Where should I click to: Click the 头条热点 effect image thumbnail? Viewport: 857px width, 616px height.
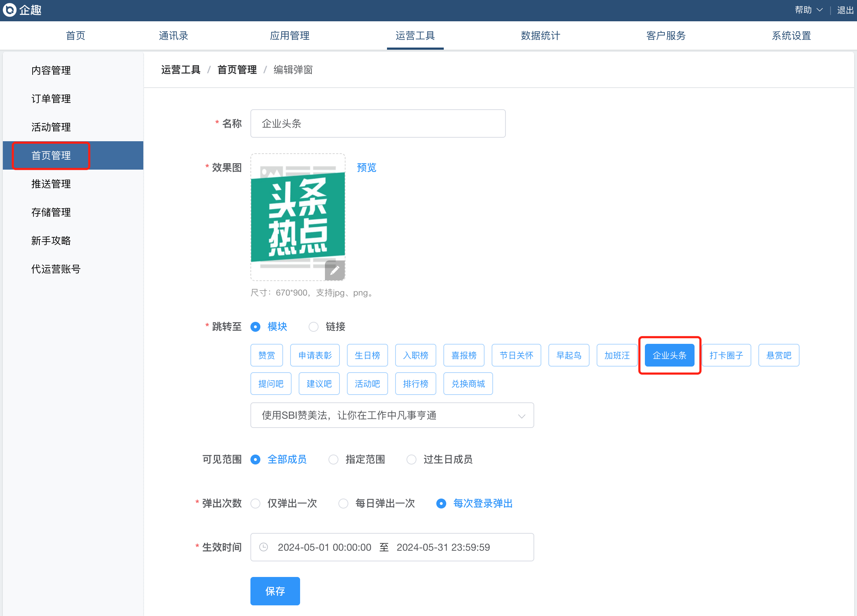pos(297,216)
